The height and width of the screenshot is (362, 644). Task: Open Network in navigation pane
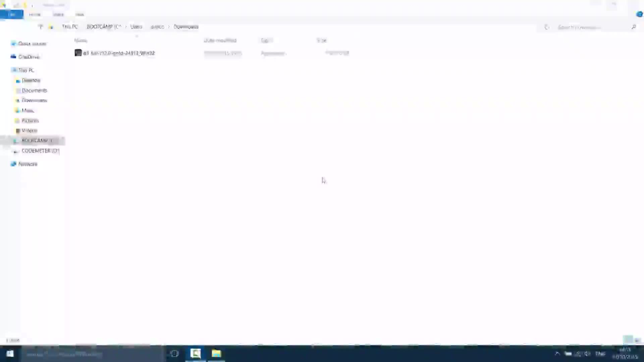28,164
